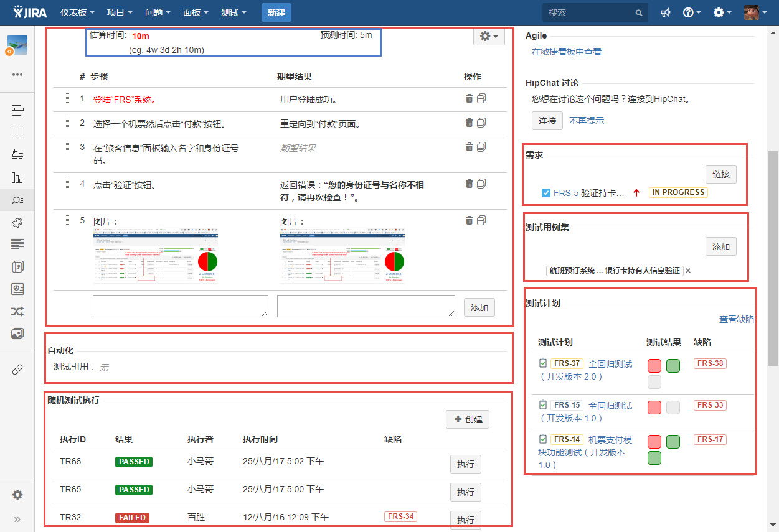This screenshot has width=779, height=532.
Task: Open the administration gear dropdown in header
Action: pyautogui.click(x=722, y=12)
